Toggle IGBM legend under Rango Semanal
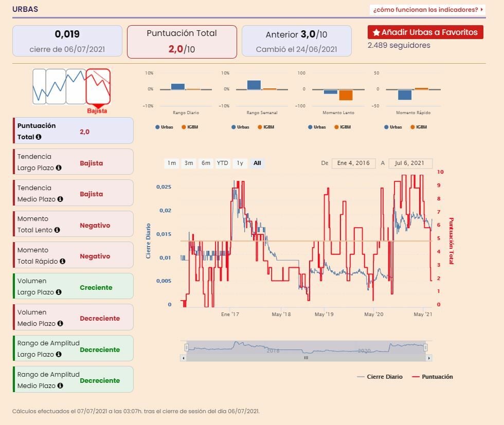 [x=266, y=127]
